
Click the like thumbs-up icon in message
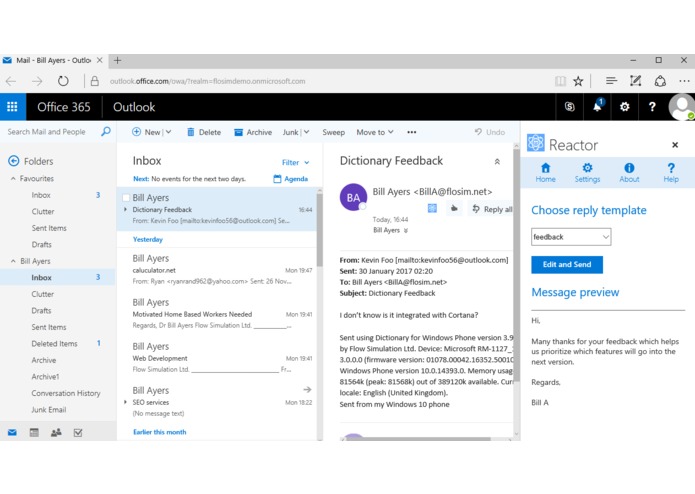click(454, 208)
